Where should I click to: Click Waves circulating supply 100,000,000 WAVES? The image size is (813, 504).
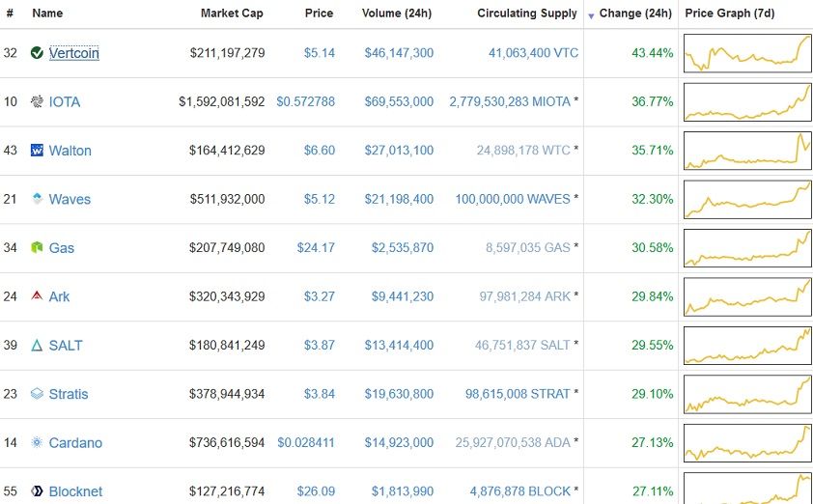pos(514,199)
